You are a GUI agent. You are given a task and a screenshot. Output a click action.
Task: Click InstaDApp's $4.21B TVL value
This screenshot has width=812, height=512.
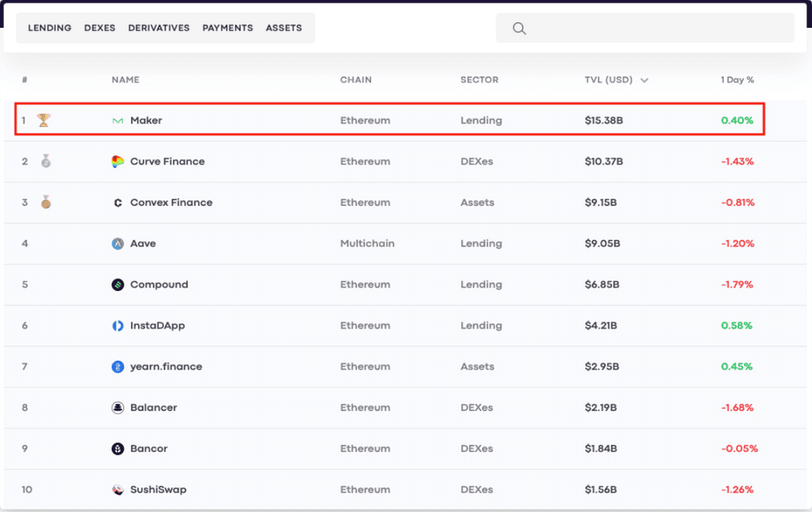tap(601, 326)
